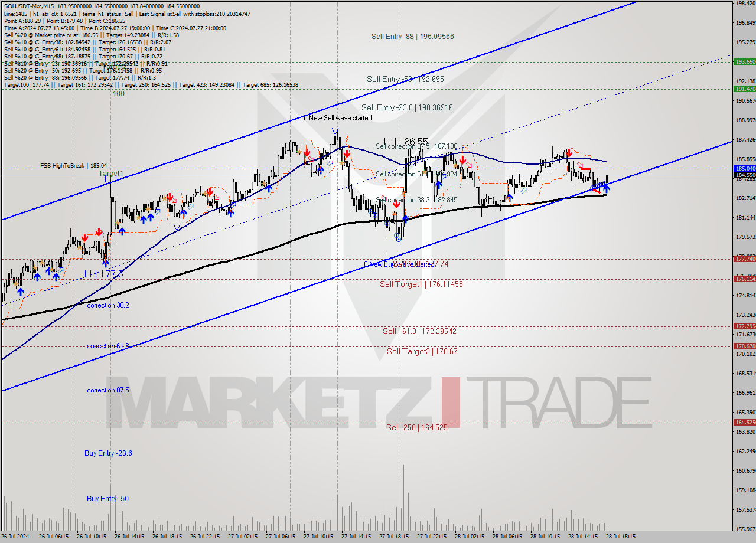This screenshot has height=543, width=756.
Task: Click the 'Buy Entry -23.6' label
Action: pos(108,453)
